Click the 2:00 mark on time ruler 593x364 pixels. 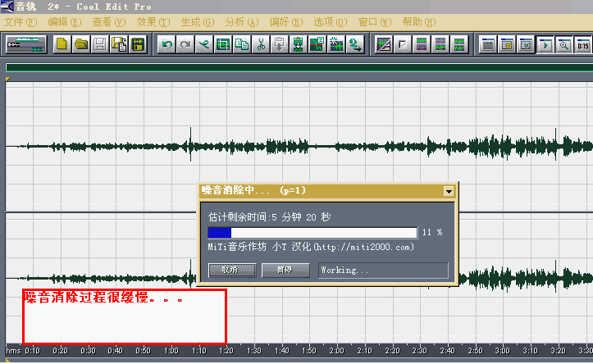[x=336, y=351]
